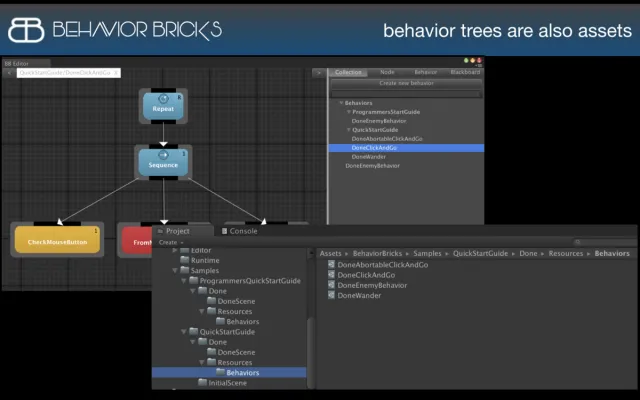Viewport: 640px width, 400px height.
Task: Click Resources in the breadcrumb path
Action: (566, 253)
